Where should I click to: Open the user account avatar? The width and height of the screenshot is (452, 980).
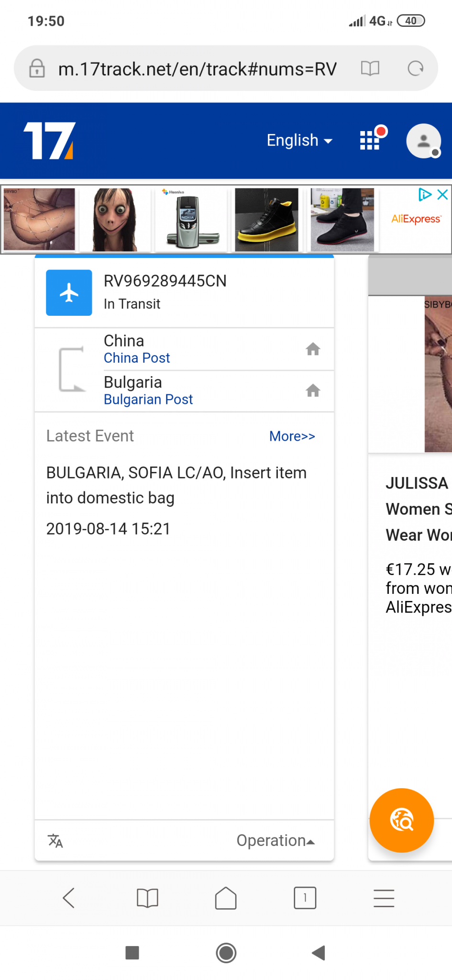[423, 141]
